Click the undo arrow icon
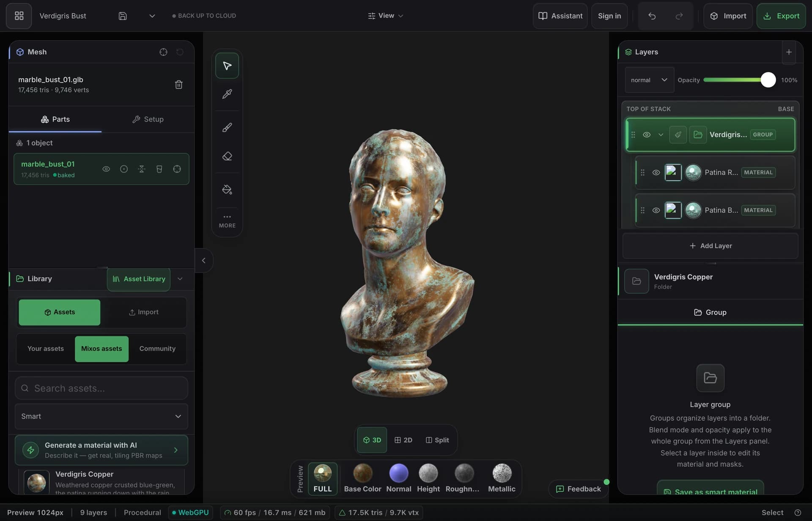 (652, 16)
